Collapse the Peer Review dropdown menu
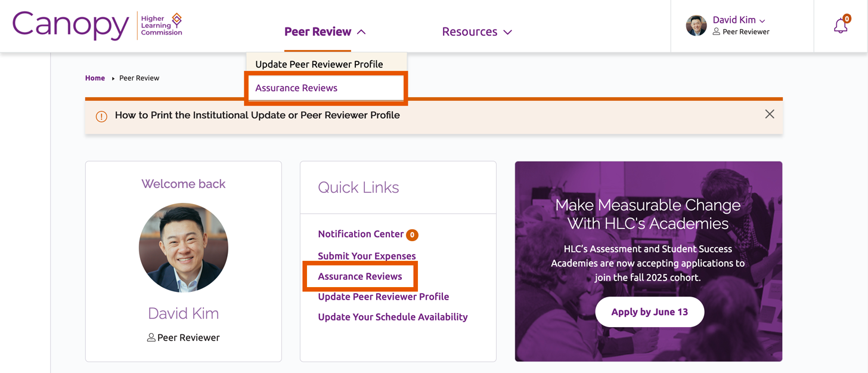868x373 pixels. [x=318, y=31]
